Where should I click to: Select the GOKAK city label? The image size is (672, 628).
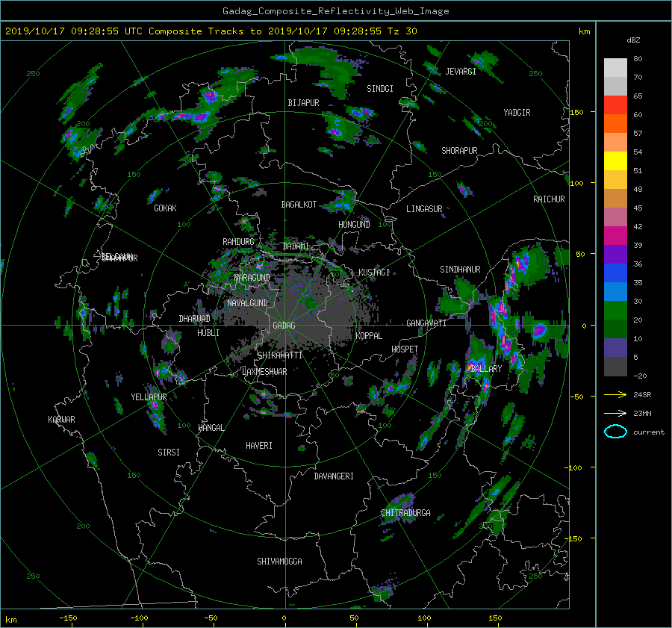click(166, 208)
